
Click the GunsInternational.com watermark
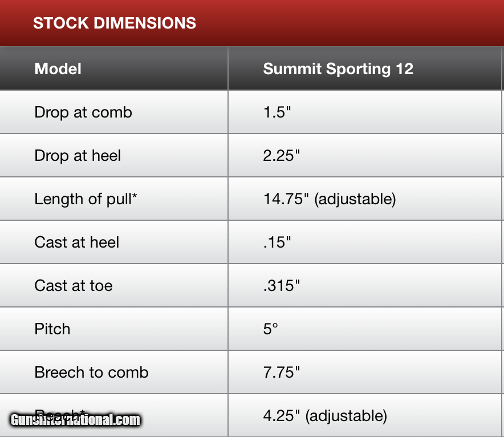tap(75, 420)
